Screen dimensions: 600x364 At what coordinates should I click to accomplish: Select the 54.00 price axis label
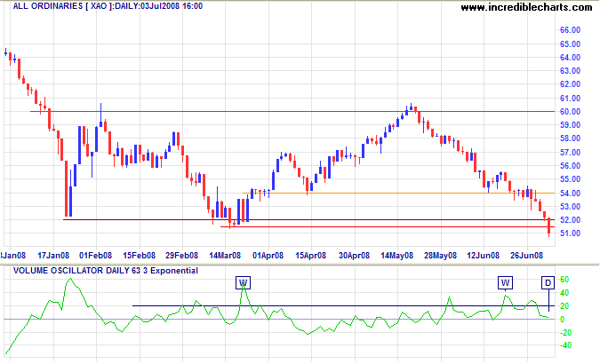point(570,193)
